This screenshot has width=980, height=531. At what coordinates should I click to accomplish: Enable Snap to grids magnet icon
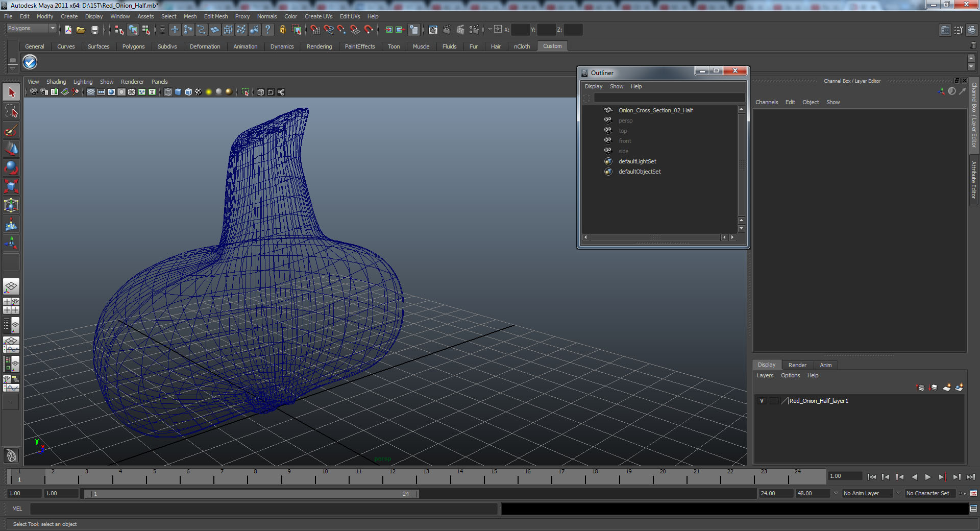[x=315, y=30]
